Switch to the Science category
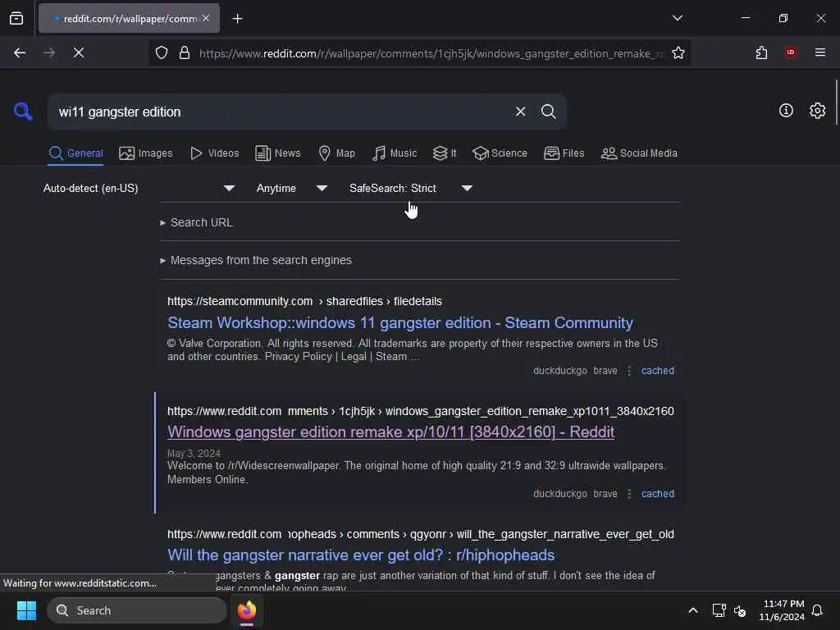This screenshot has height=630, width=840. point(500,153)
